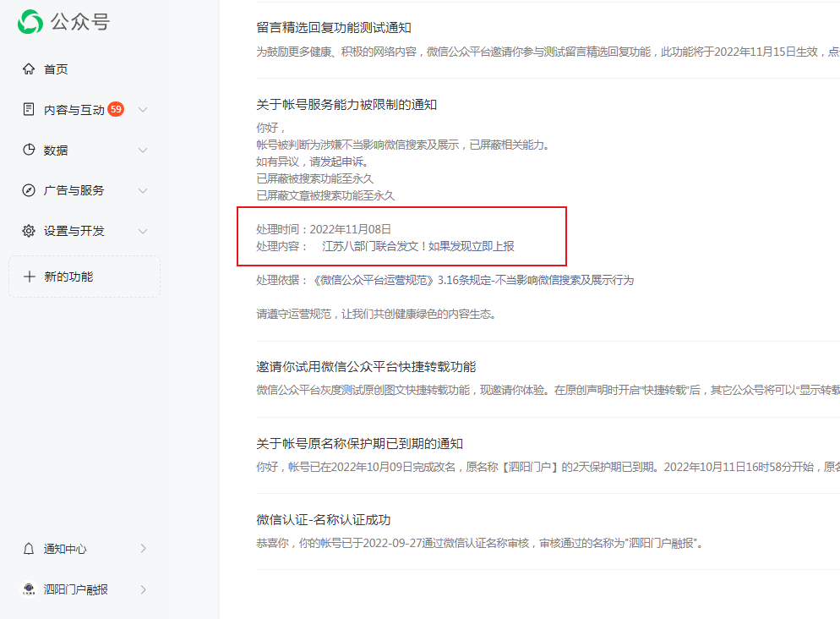Image resolution: width=840 pixels, height=619 pixels.
Task: Click the 设置与开发 gear icon
Action: coord(29,231)
